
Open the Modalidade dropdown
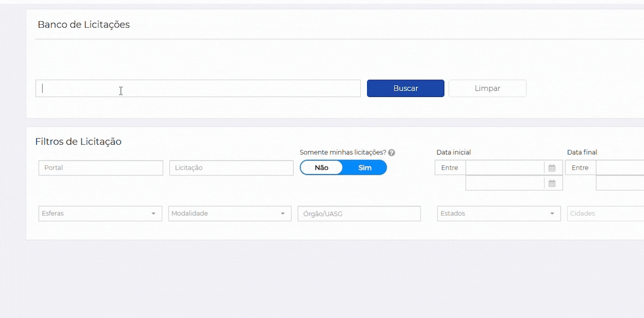tap(230, 214)
